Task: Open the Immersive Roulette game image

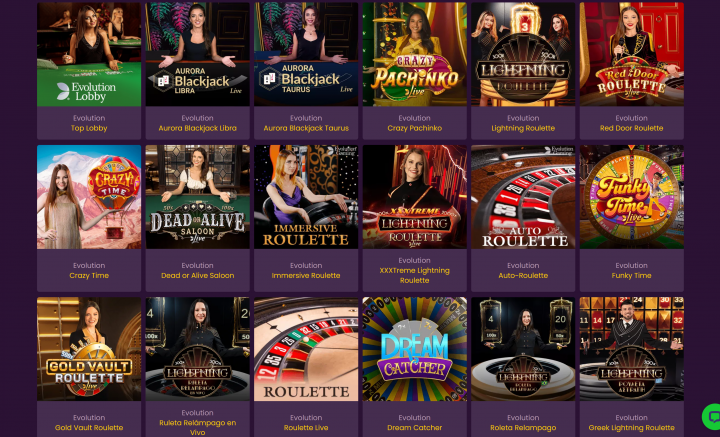Action: 306,197
